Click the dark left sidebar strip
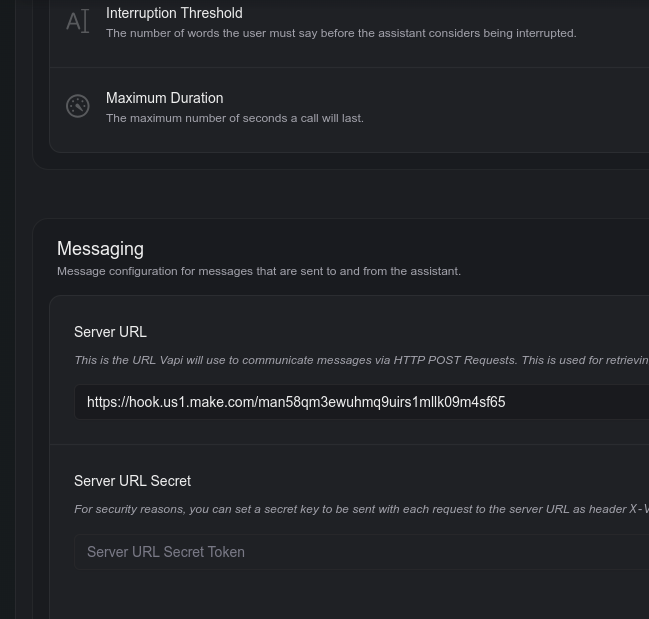The image size is (649, 619). (x=8, y=300)
